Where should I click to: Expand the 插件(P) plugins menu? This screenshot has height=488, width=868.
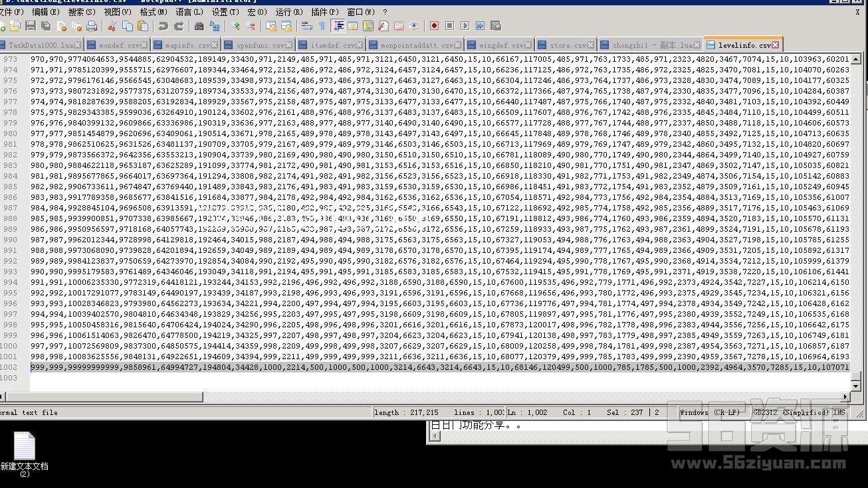324,11
